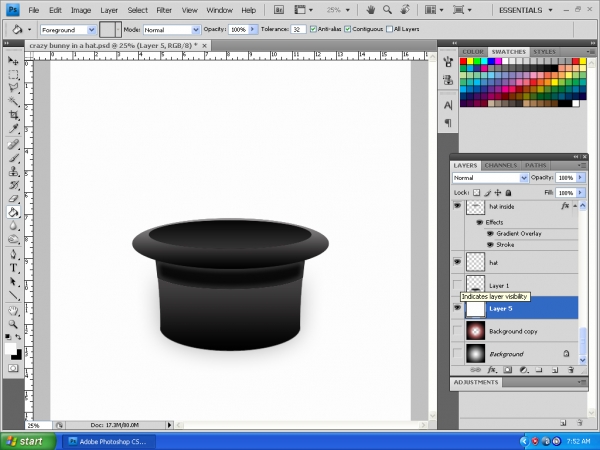The height and width of the screenshot is (450, 600).
Task: Open the layer Opacity arrow
Action: (x=580, y=178)
